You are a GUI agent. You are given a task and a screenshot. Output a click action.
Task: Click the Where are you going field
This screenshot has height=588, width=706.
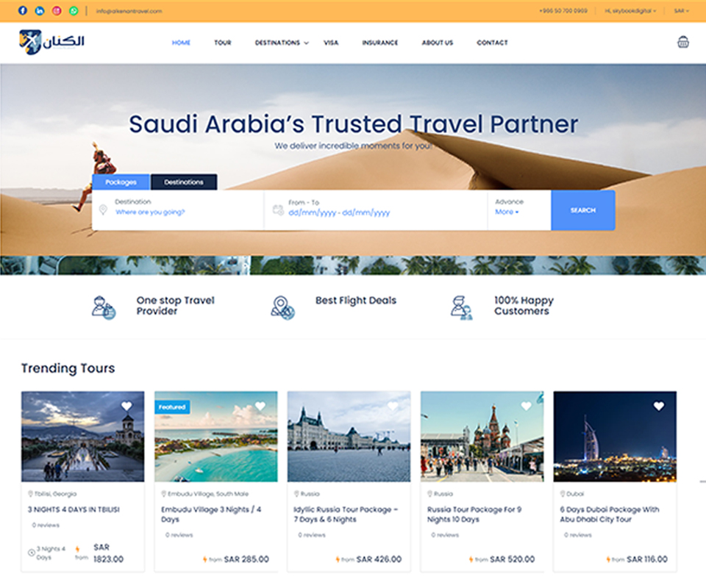(x=150, y=212)
